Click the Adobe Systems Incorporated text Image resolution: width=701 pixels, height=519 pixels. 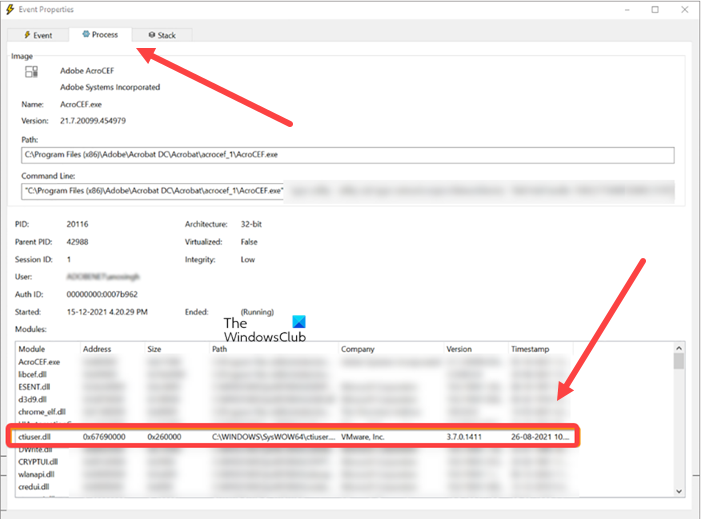click(x=110, y=87)
